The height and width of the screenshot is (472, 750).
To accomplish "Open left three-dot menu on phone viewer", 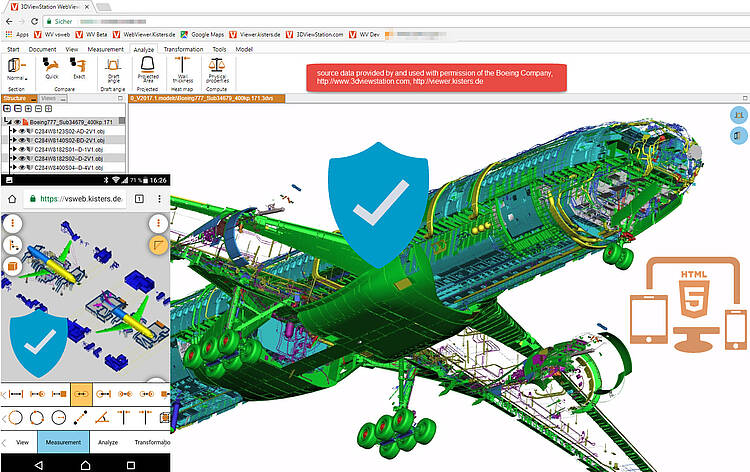I will click(x=13, y=223).
